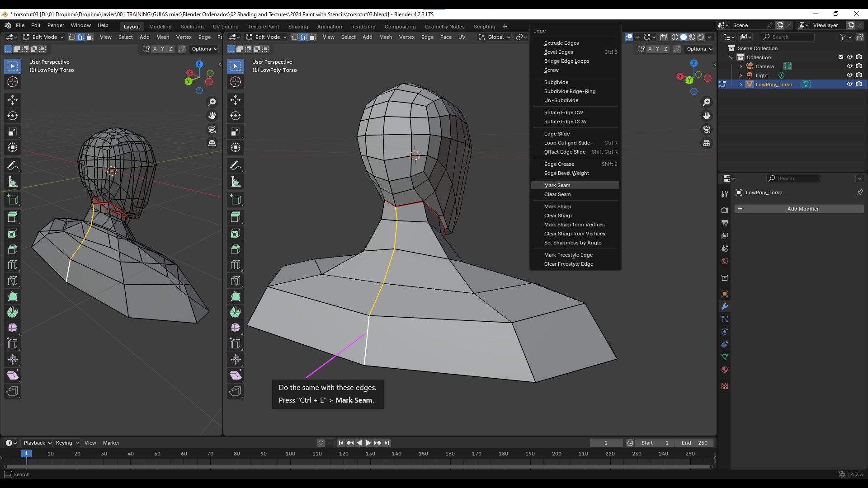This screenshot has width=868, height=488.
Task: Open the Render properties tab
Action: [725, 210]
